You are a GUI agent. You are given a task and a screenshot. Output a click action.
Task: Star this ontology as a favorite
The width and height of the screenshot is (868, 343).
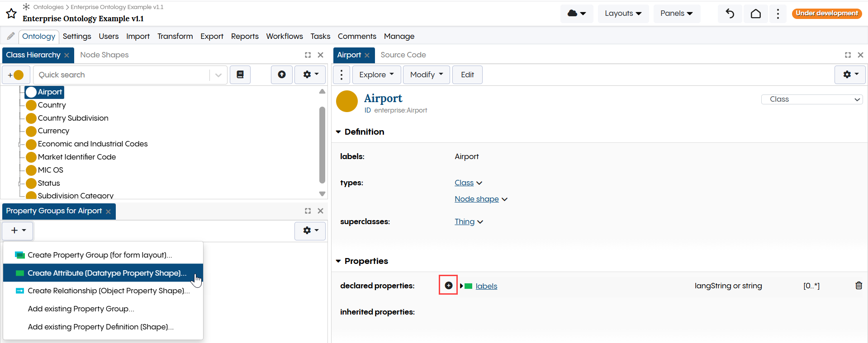11,14
